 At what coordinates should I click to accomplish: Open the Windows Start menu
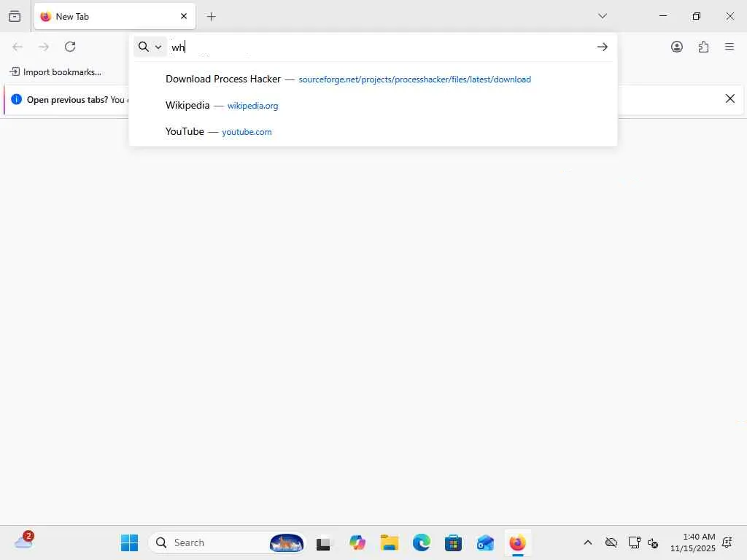(x=129, y=542)
